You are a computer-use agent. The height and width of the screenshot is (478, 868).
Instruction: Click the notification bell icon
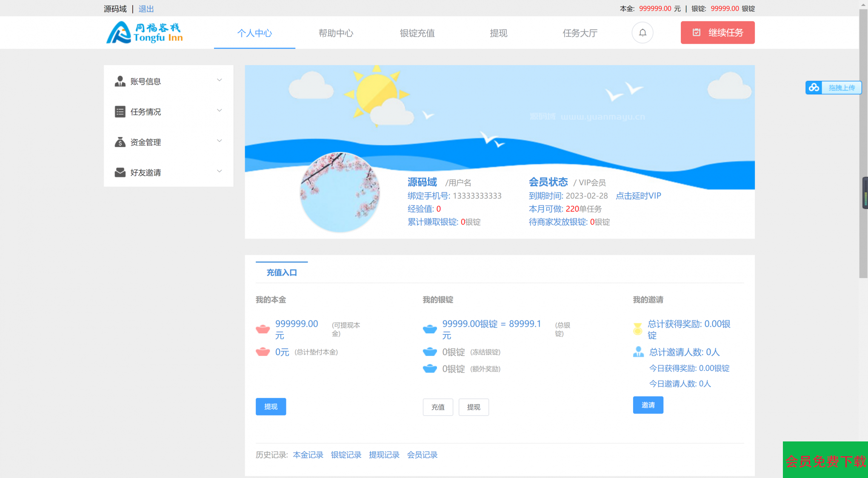coord(642,33)
